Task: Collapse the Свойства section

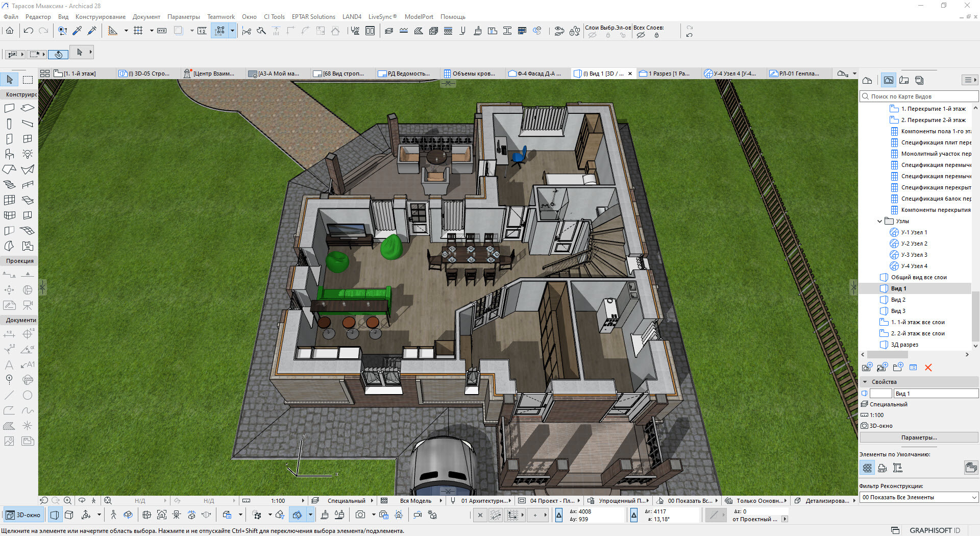Action: coord(865,382)
